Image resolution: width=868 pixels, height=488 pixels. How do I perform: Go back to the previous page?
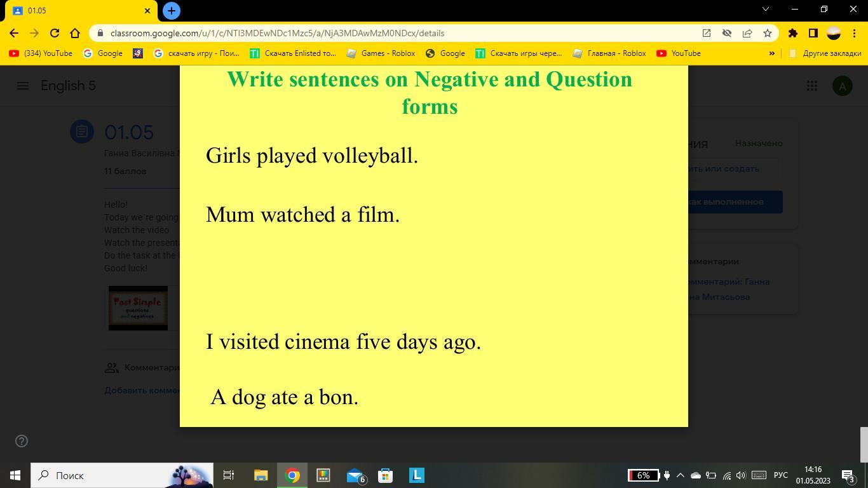point(14,33)
